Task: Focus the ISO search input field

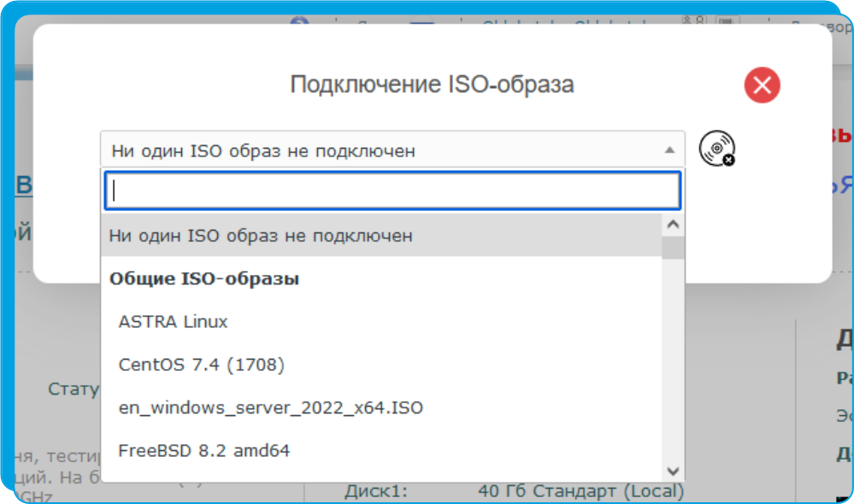Action: 392,190
